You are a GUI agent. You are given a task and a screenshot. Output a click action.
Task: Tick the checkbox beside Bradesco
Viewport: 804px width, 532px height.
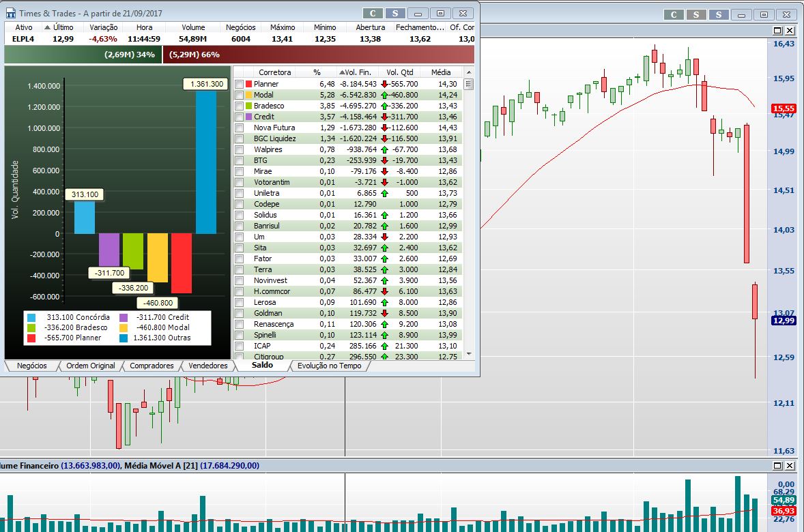pos(239,106)
